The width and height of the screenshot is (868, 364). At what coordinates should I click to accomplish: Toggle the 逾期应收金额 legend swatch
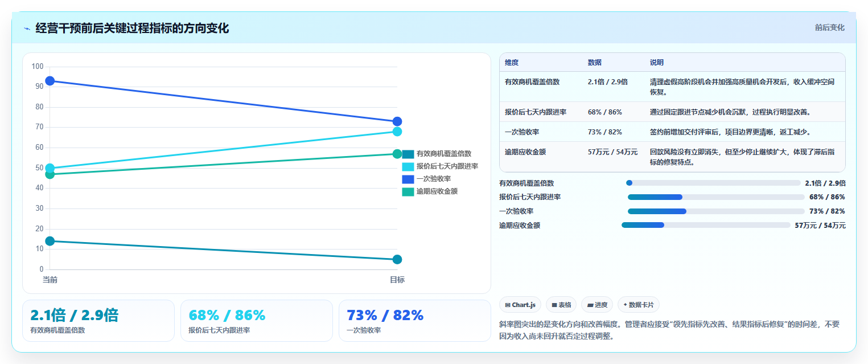click(408, 191)
